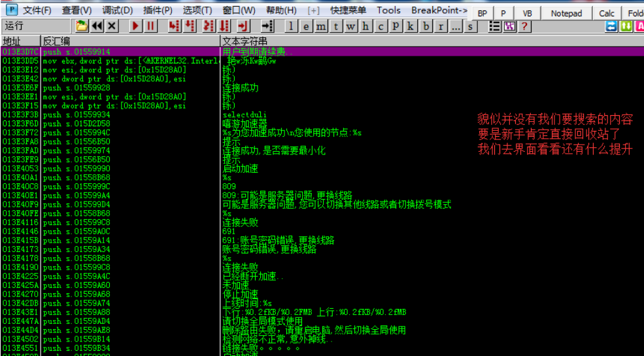This screenshot has height=356, width=644.
Task: Click the step over icon
Action: pyautogui.click(x=190, y=26)
